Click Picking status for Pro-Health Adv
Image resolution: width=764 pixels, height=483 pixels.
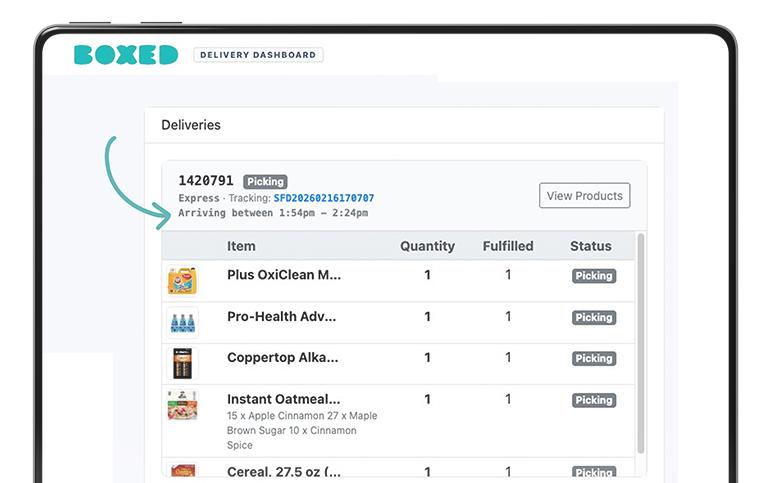pos(594,318)
